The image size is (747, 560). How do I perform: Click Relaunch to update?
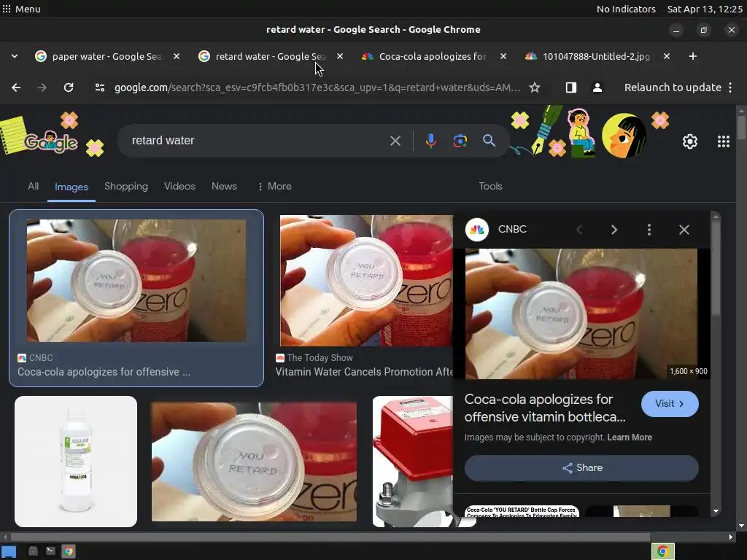coord(672,87)
